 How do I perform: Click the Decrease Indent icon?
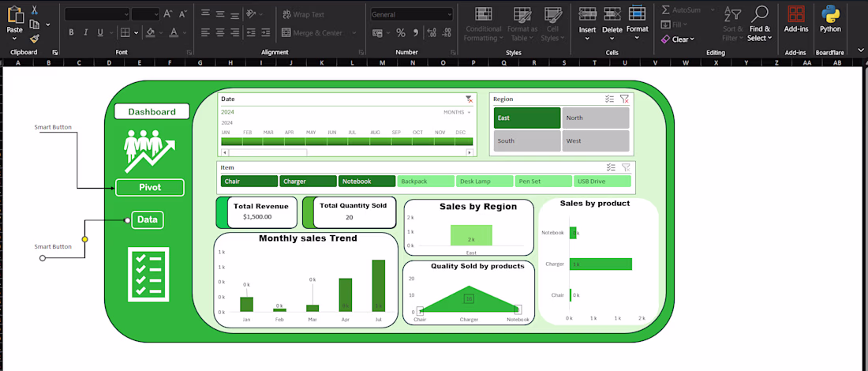[x=251, y=32]
